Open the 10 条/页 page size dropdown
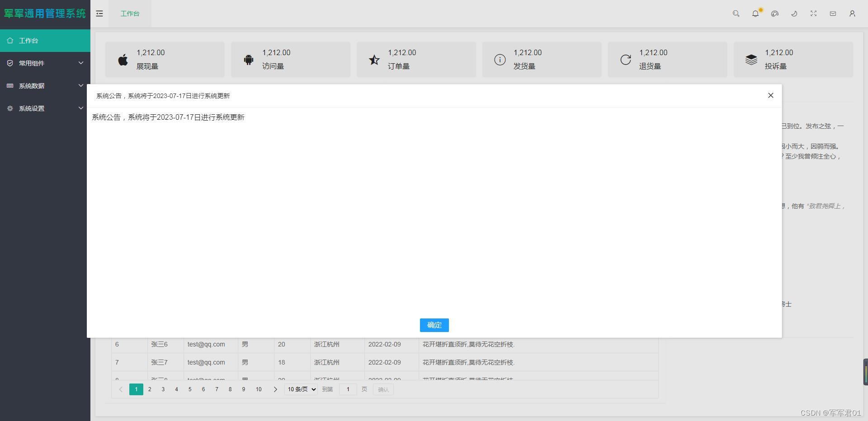868x421 pixels. point(301,389)
